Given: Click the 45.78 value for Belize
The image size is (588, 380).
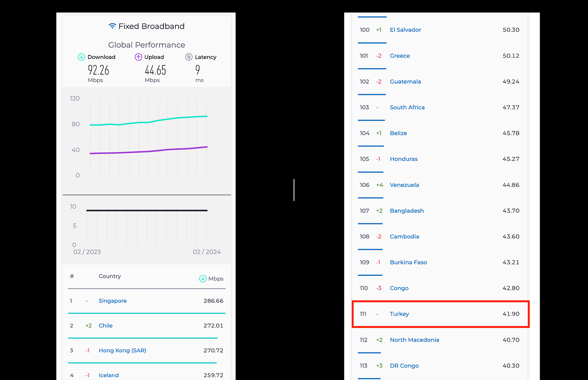Looking at the screenshot, I should (511, 133).
